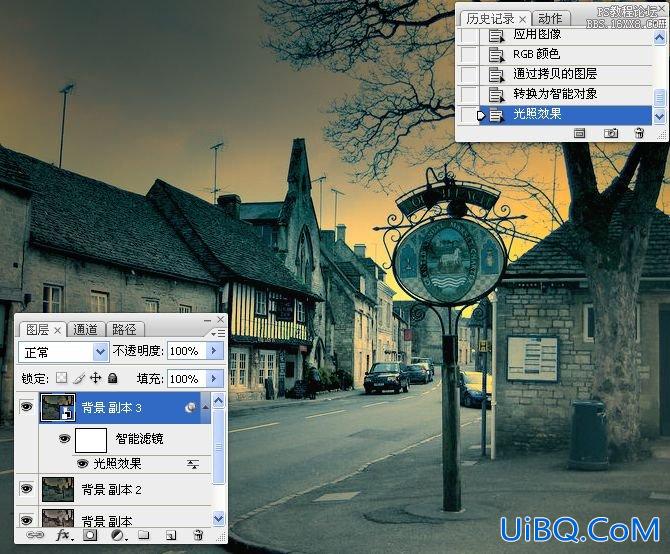Image resolution: width=670 pixels, height=554 pixels.
Task: Click the 填充 value field
Action: pos(187,378)
